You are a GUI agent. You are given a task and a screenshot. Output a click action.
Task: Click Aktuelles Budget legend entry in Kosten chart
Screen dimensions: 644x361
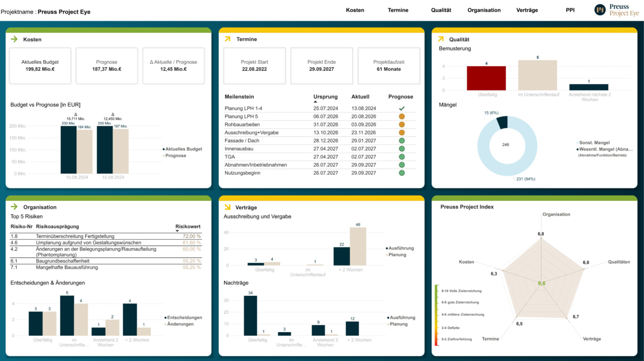tap(182, 149)
